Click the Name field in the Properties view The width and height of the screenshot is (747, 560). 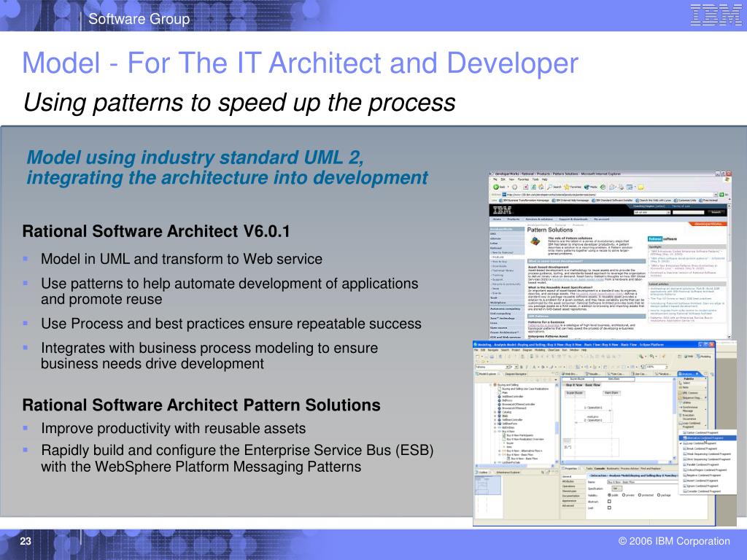643,482
